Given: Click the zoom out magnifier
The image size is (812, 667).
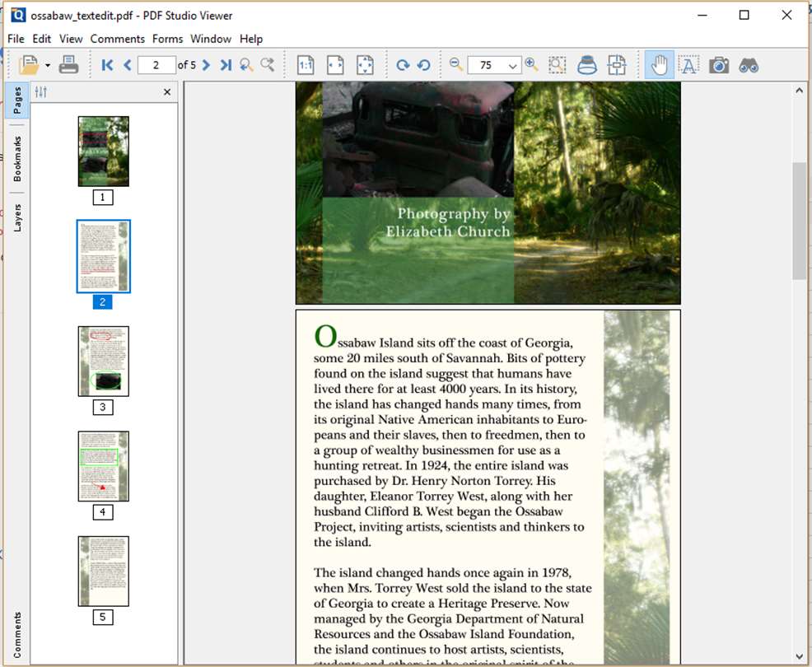Looking at the screenshot, I should tap(456, 64).
